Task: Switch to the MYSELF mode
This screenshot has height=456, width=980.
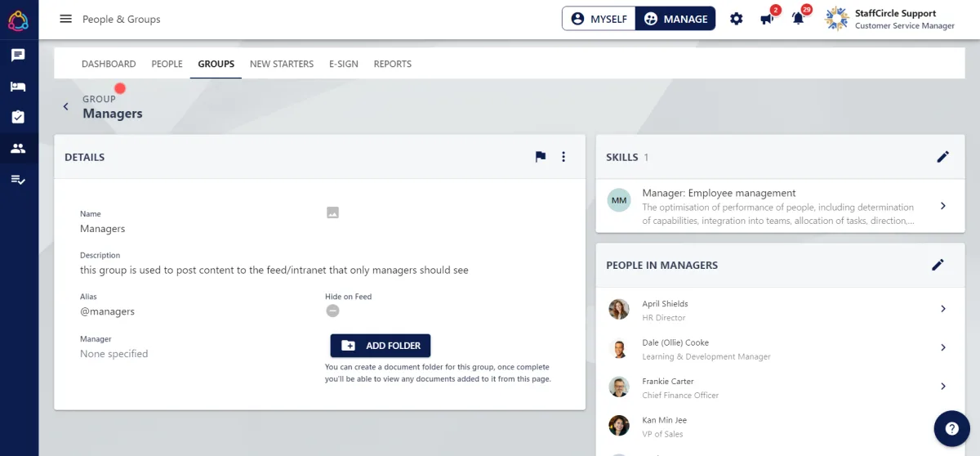Action: click(x=599, y=19)
